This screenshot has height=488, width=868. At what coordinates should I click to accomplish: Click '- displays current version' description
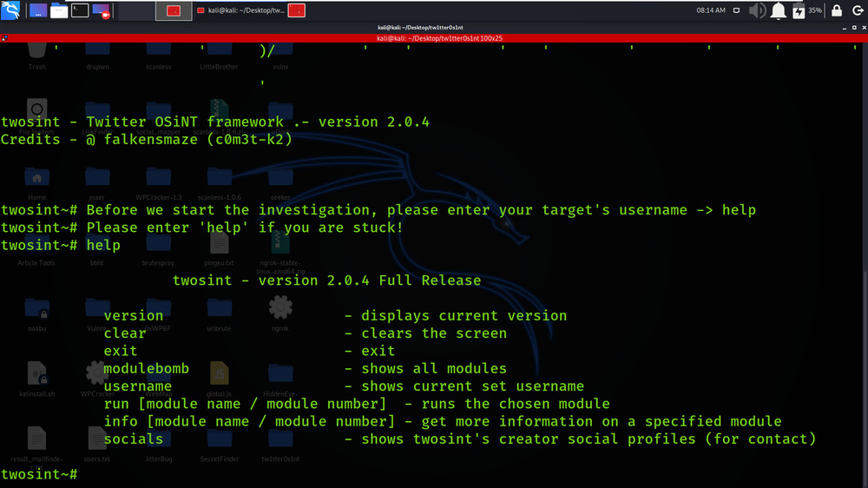coord(456,316)
